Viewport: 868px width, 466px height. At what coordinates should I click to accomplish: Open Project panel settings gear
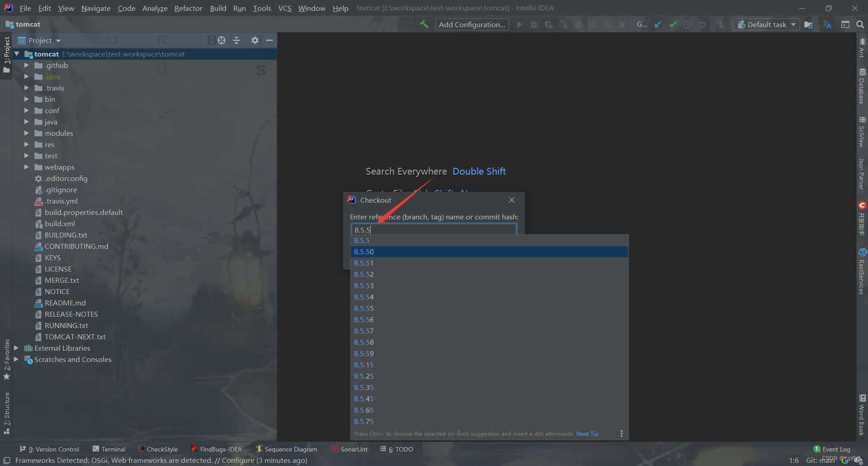(x=255, y=40)
